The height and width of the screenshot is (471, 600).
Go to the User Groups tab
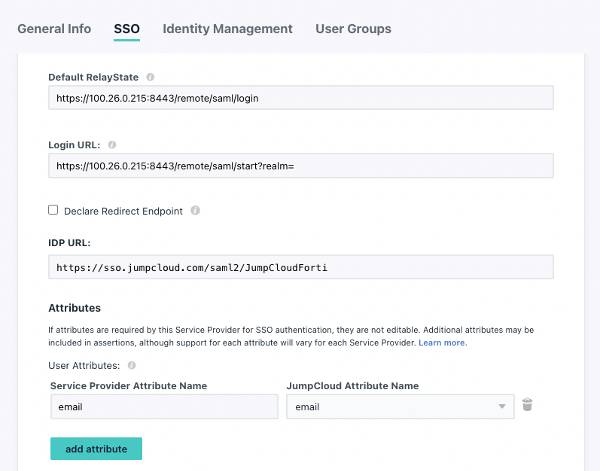(353, 29)
